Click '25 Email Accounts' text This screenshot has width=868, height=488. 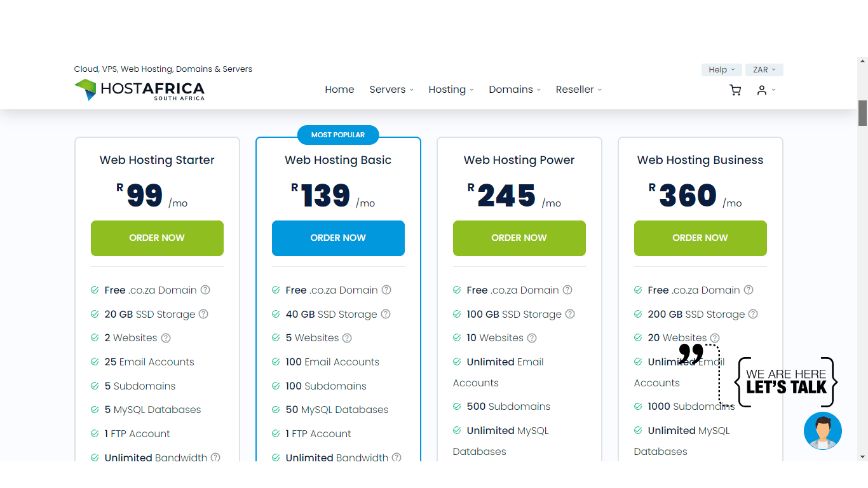tap(149, 362)
